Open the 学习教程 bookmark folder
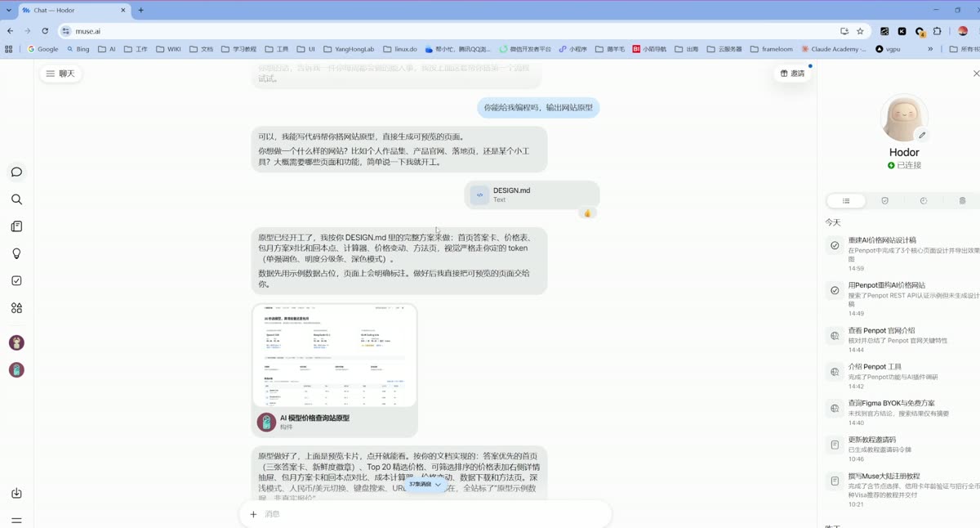The image size is (980, 528). pyautogui.click(x=238, y=49)
